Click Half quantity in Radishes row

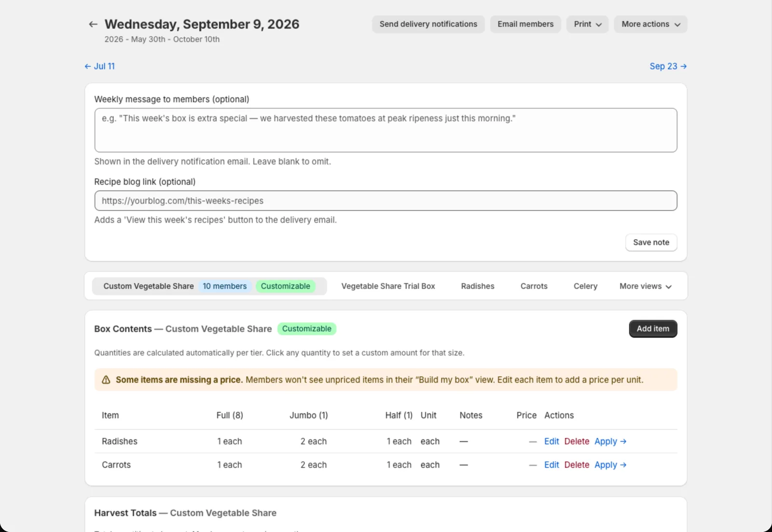tap(399, 441)
